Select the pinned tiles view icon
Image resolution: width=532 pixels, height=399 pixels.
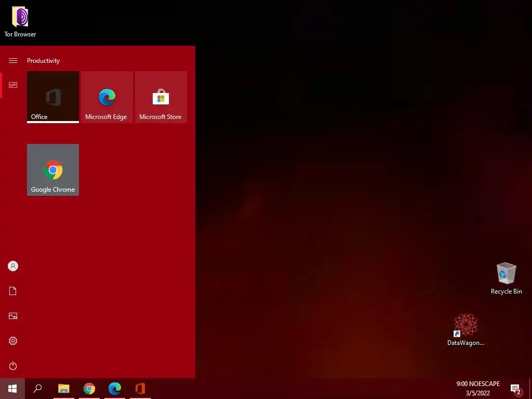pos(13,85)
